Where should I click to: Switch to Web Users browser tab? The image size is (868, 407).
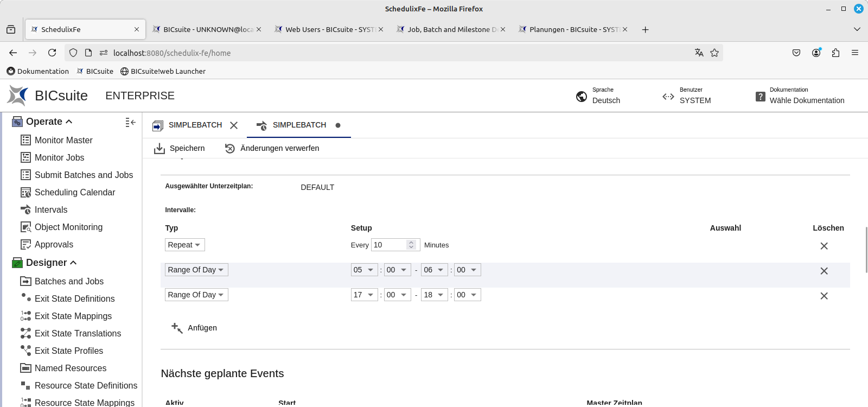coord(329,29)
